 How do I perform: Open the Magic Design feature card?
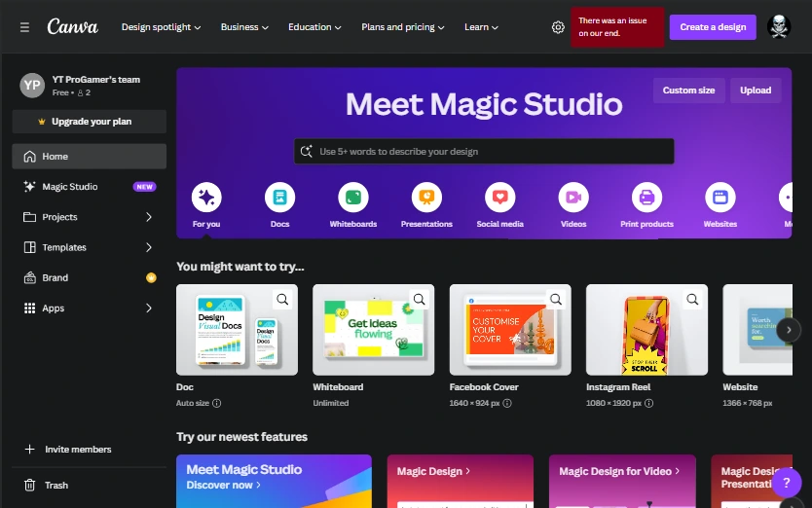click(x=461, y=481)
